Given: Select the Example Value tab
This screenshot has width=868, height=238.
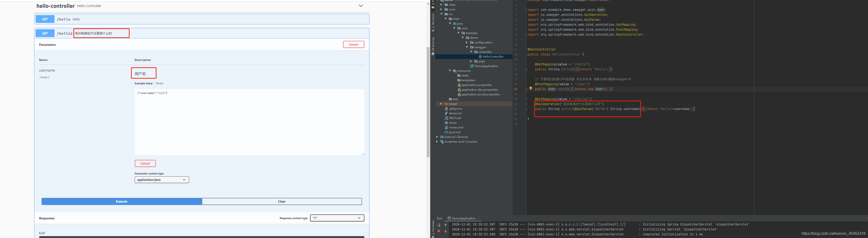Looking at the screenshot, I should (x=143, y=83).
